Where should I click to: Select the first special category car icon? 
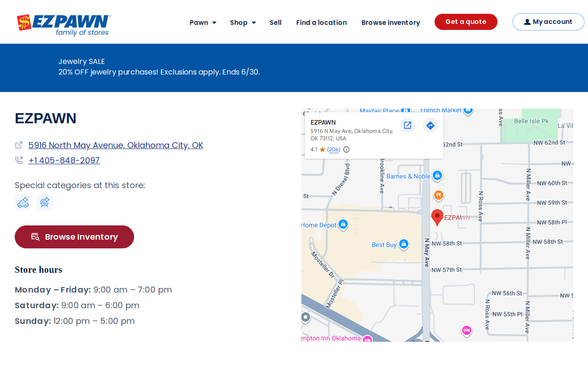coord(23,202)
